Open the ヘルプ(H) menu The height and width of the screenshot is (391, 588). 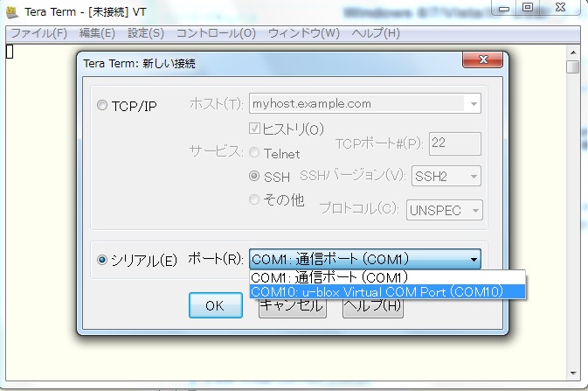pos(376,33)
